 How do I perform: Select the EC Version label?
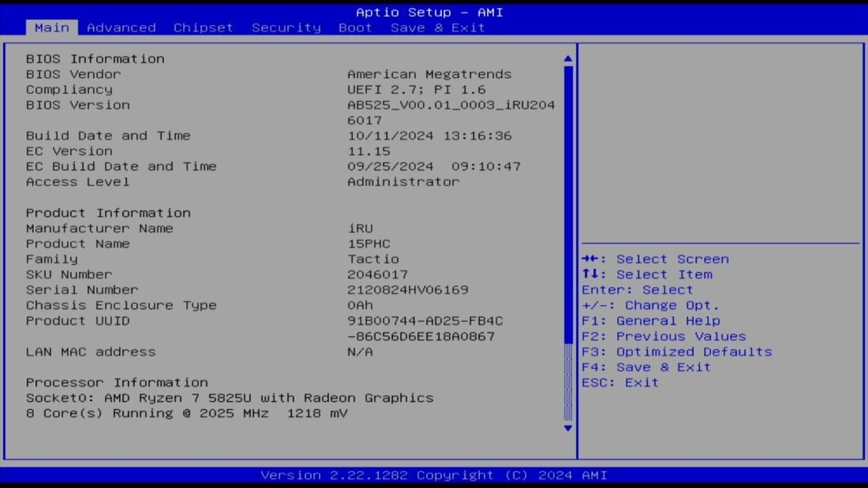(x=69, y=151)
